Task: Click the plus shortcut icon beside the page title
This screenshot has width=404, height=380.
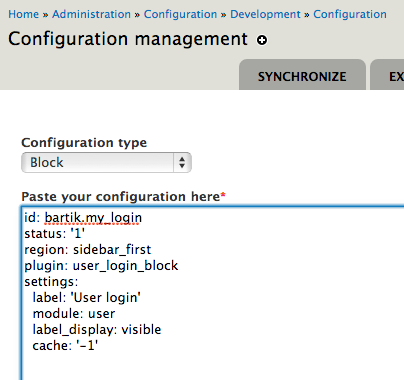Action: [262, 40]
